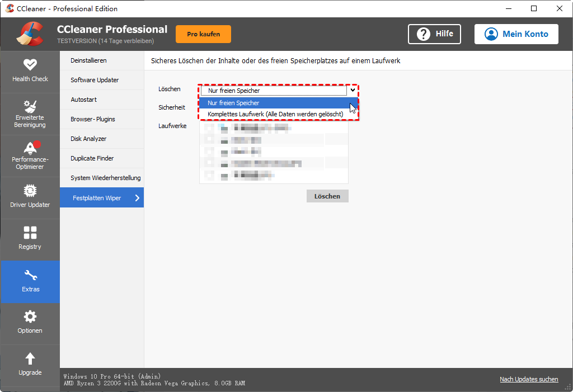Maximize the CCleaner window
Screen dimensions: 573x392
tap(534, 8)
